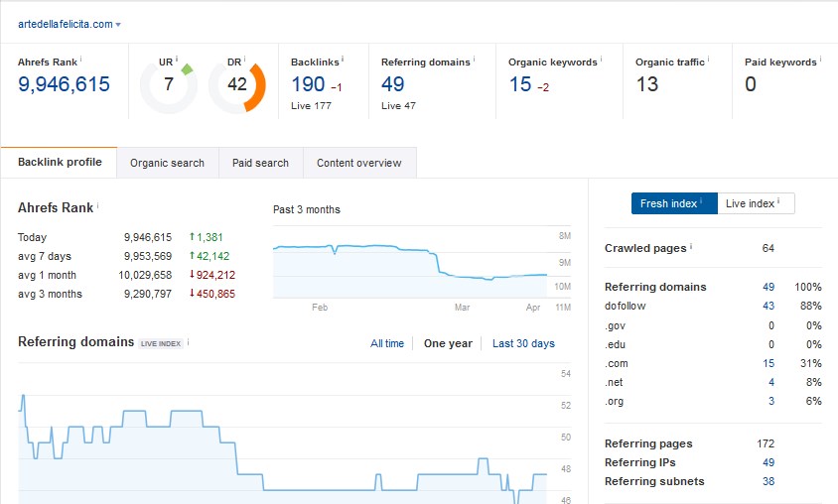Image resolution: width=838 pixels, height=504 pixels.
Task: Open the Paid search tab
Action: click(260, 163)
